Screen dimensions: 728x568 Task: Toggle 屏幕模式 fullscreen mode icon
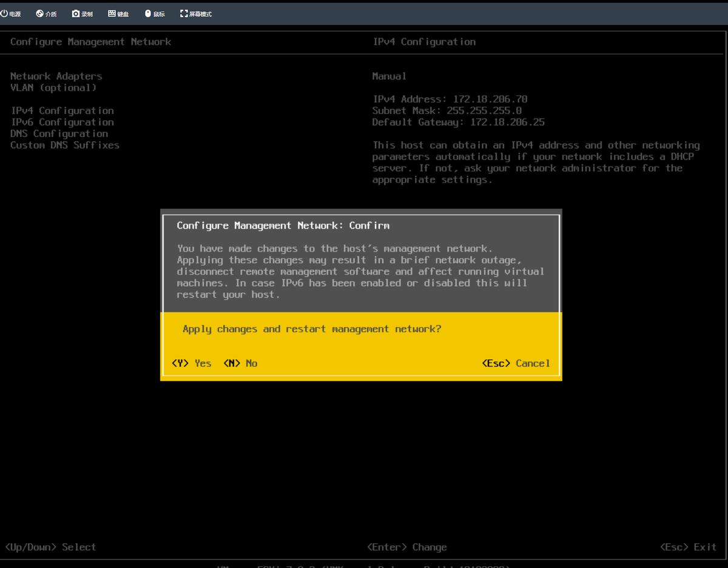click(194, 12)
